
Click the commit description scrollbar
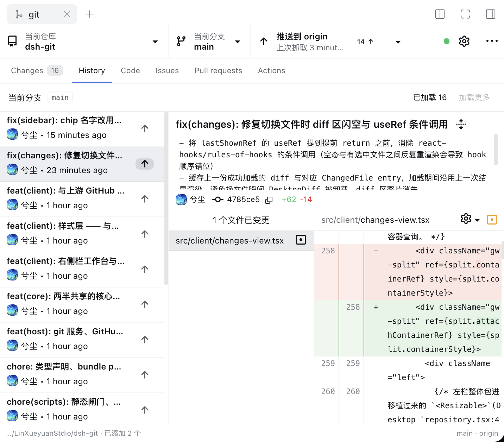click(496, 150)
